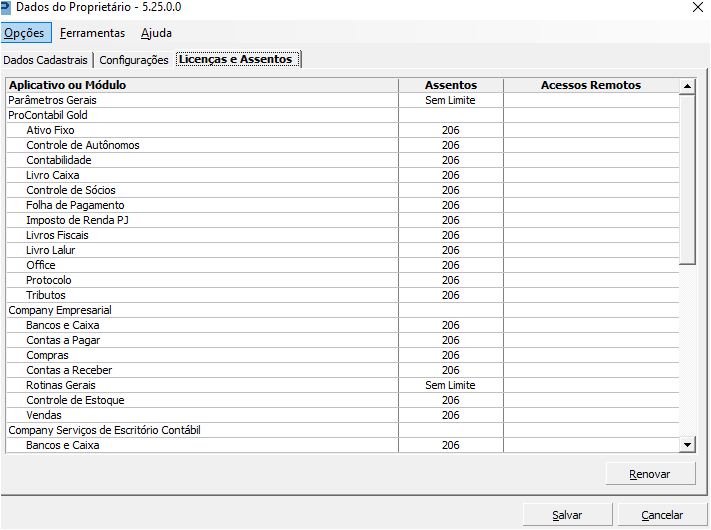Viewport: 711px width, 530px height.
Task: Click Acessos Remotos cell for Compras
Action: coord(591,355)
